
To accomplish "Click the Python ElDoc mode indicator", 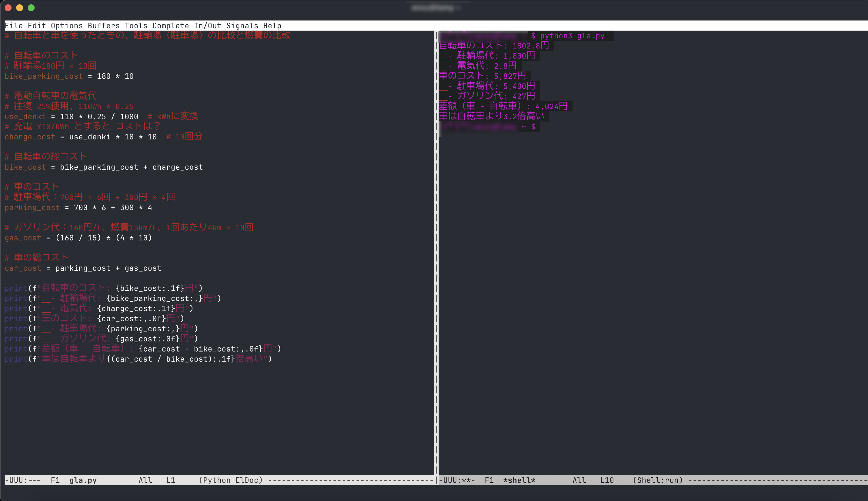I will [231, 480].
